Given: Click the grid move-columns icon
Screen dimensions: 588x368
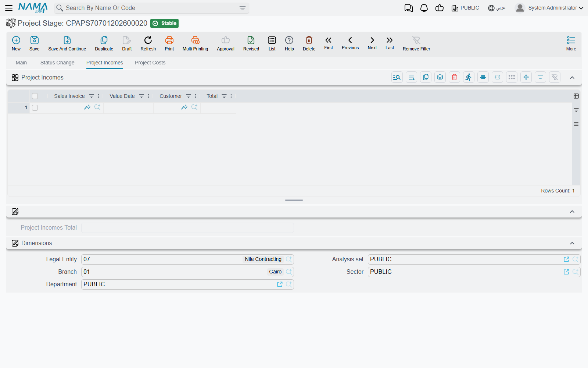Looking at the screenshot, I should click(x=526, y=77).
